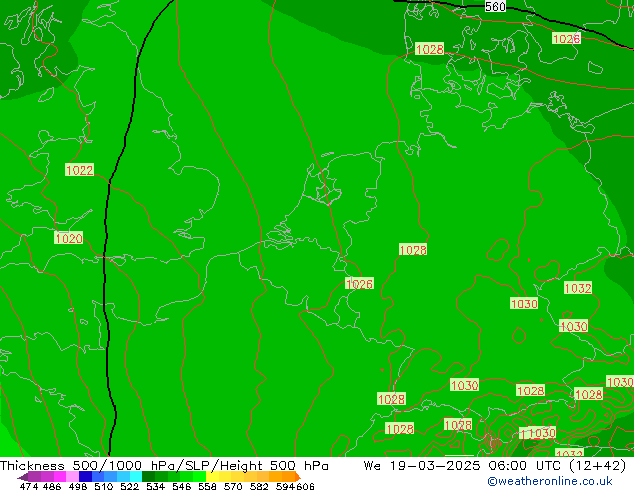
Task: Click the legend value 570
Action: 233,486
